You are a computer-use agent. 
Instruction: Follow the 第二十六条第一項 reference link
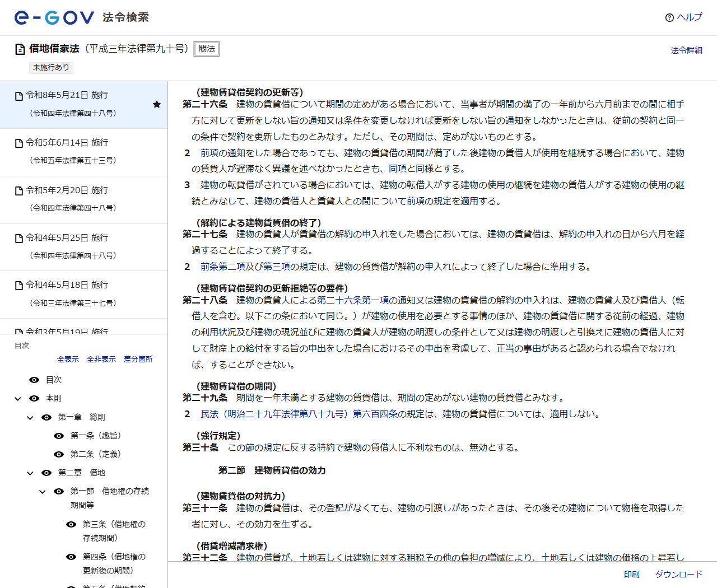click(353, 300)
